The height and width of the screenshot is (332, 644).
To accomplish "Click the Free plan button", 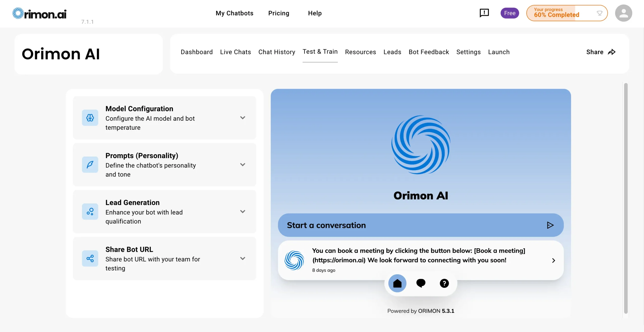I will coord(510,13).
